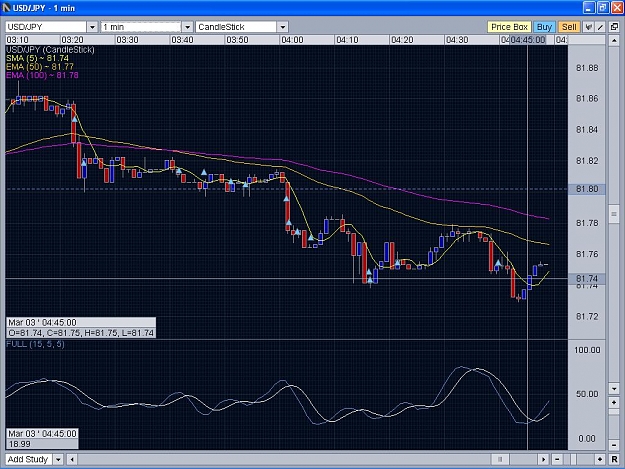Click the vertical scrollbar up arrow

[x=614, y=40]
